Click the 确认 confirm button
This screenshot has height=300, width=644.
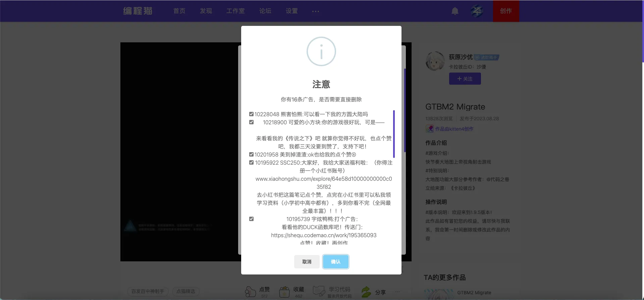[335, 262]
